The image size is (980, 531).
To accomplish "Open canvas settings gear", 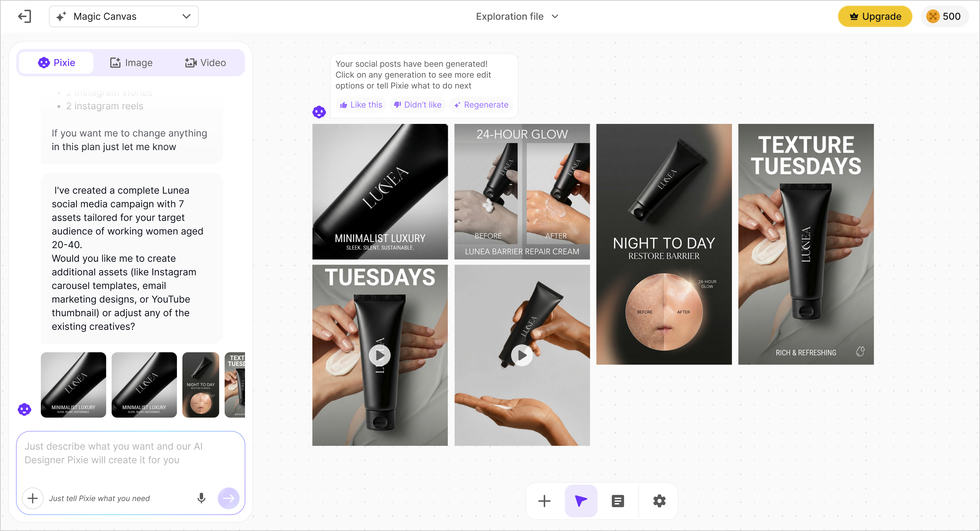I will pyautogui.click(x=659, y=501).
